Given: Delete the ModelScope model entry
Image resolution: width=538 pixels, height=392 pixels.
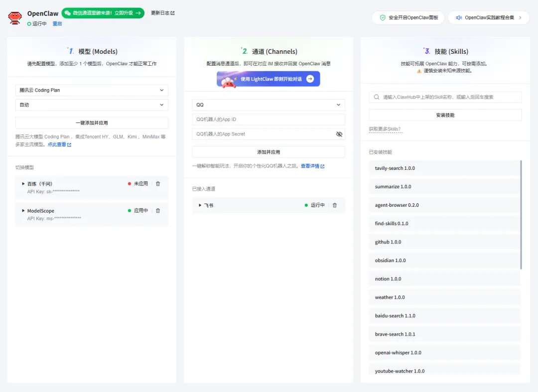Looking at the screenshot, I should [158, 211].
